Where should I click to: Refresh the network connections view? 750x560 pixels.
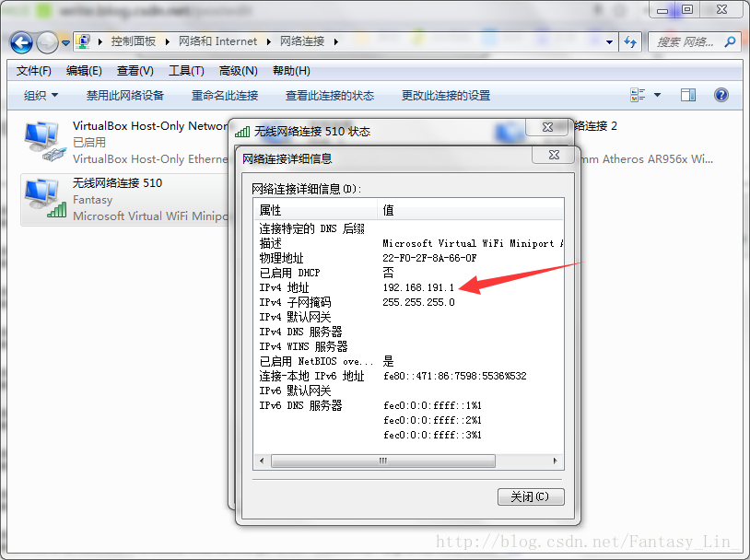point(630,42)
